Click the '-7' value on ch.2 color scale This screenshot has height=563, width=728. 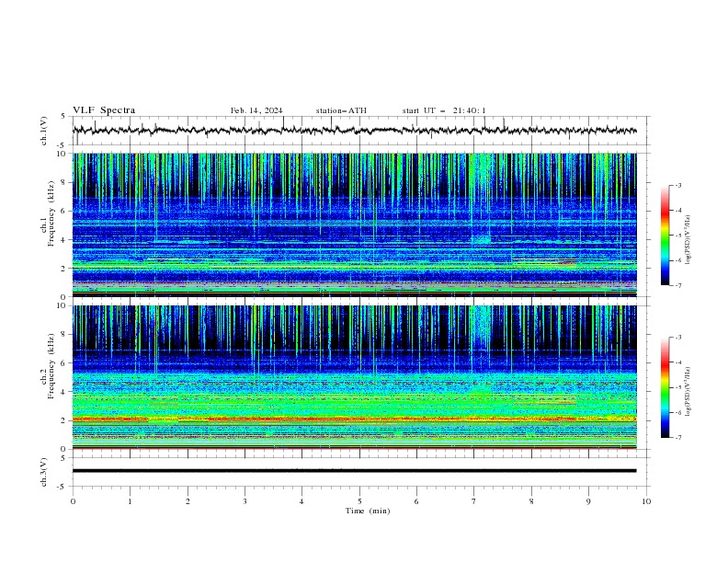678,437
